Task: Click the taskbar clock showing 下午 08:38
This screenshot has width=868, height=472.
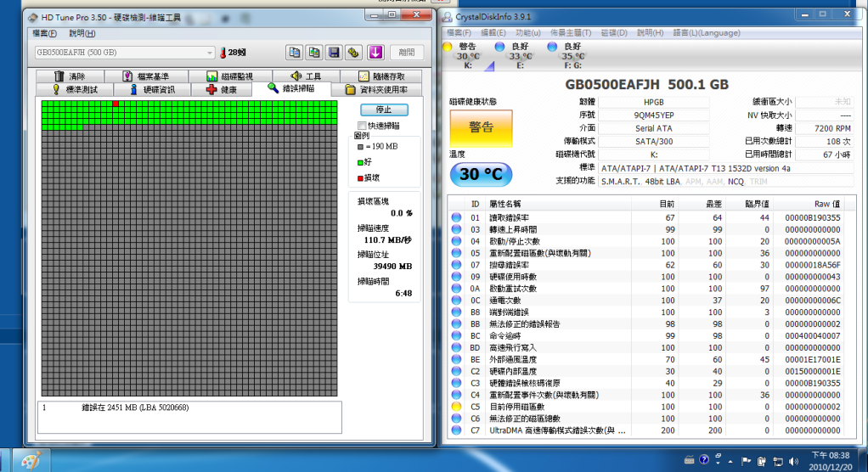Action: pos(831,455)
